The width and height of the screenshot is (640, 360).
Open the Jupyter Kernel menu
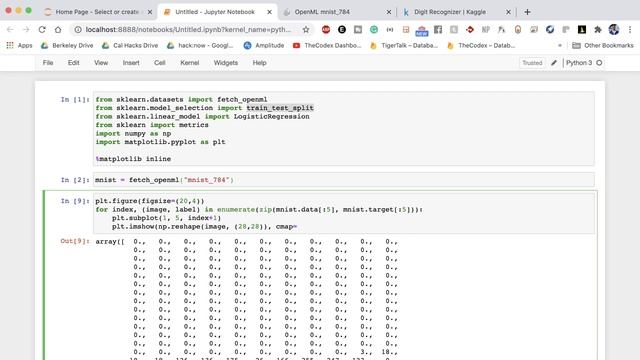coord(189,63)
